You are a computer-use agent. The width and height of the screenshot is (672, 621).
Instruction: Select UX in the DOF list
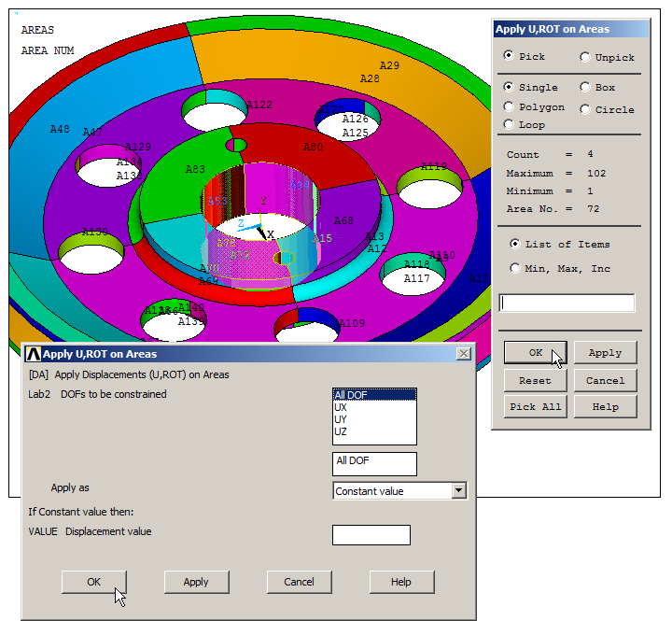(x=341, y=408)
